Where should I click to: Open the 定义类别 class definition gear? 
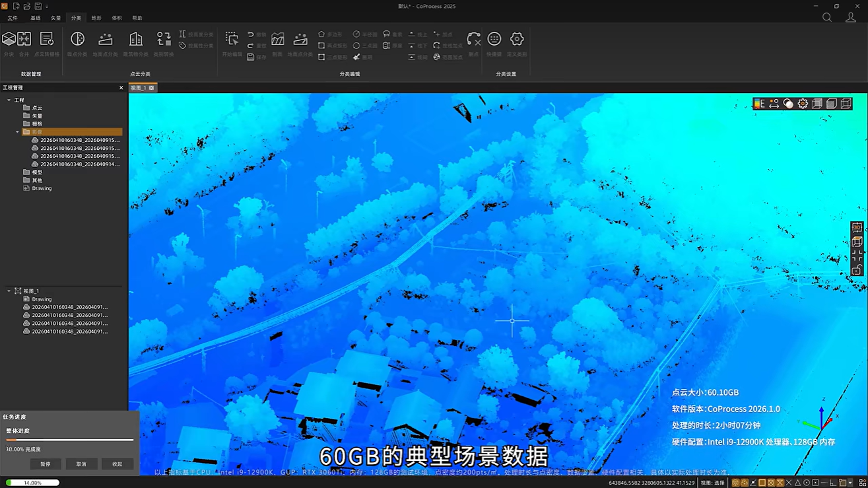click(x=517, y=44)
